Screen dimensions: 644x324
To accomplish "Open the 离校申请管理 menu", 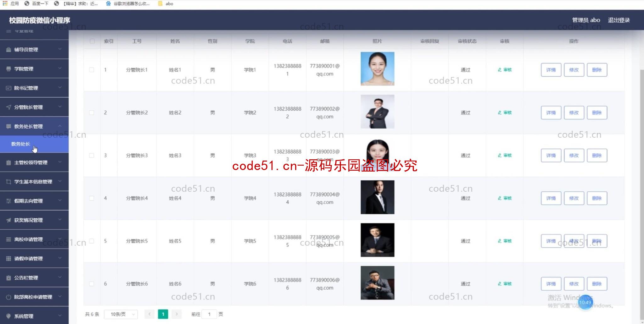I will tap(34, 239).
